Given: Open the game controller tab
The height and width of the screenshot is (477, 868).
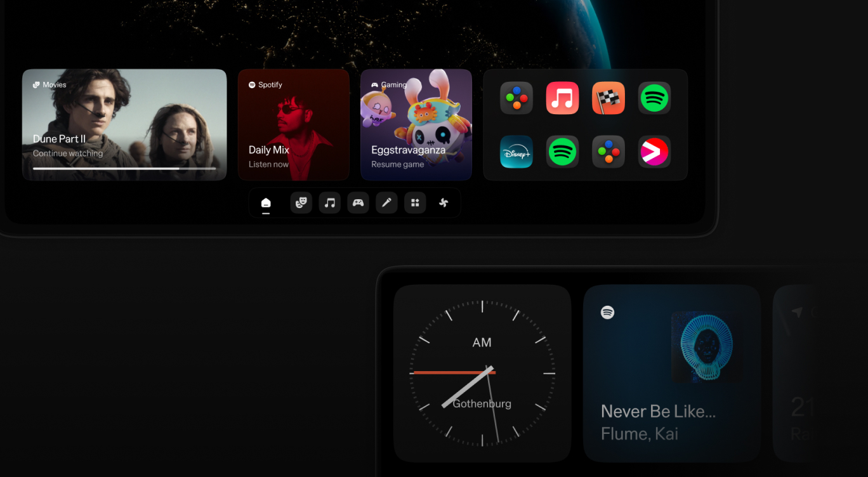Looking at the screenshot, I should tap(358, 203).
